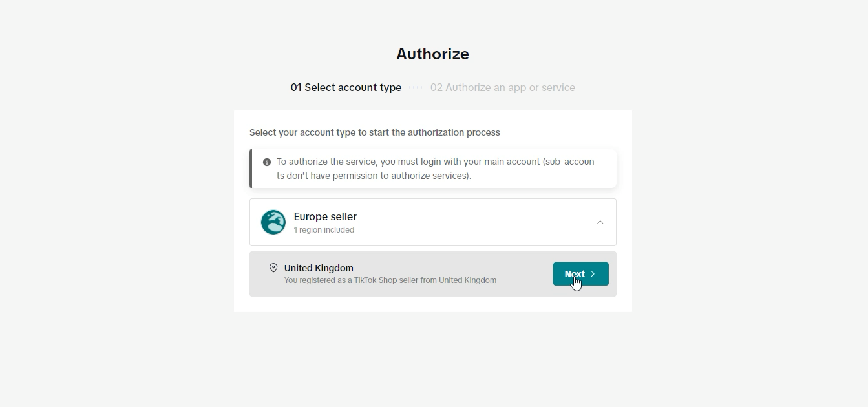Click empty space in United Kingdom row

point(524,274)
